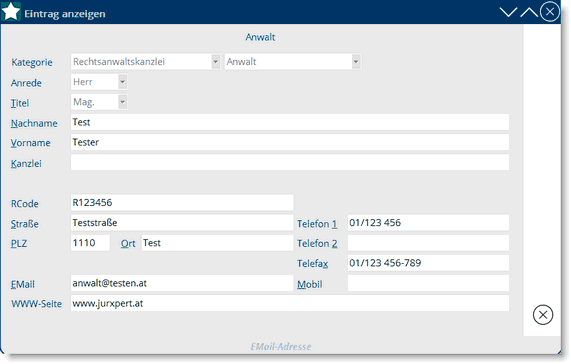This screenshot has height=364, width=571.
Task: Click the EMail field with anwalt@testen.at
Action: point(182,283)
